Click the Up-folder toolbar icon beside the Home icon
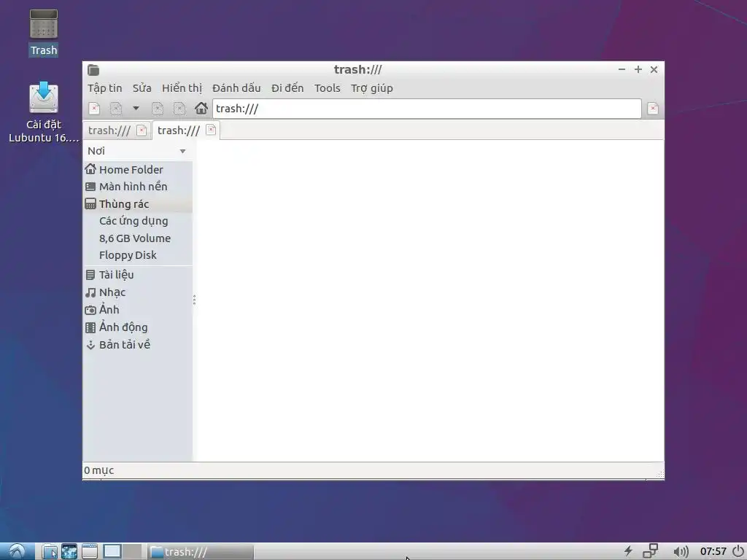This screenshot has height=560, width=747. 179,109
